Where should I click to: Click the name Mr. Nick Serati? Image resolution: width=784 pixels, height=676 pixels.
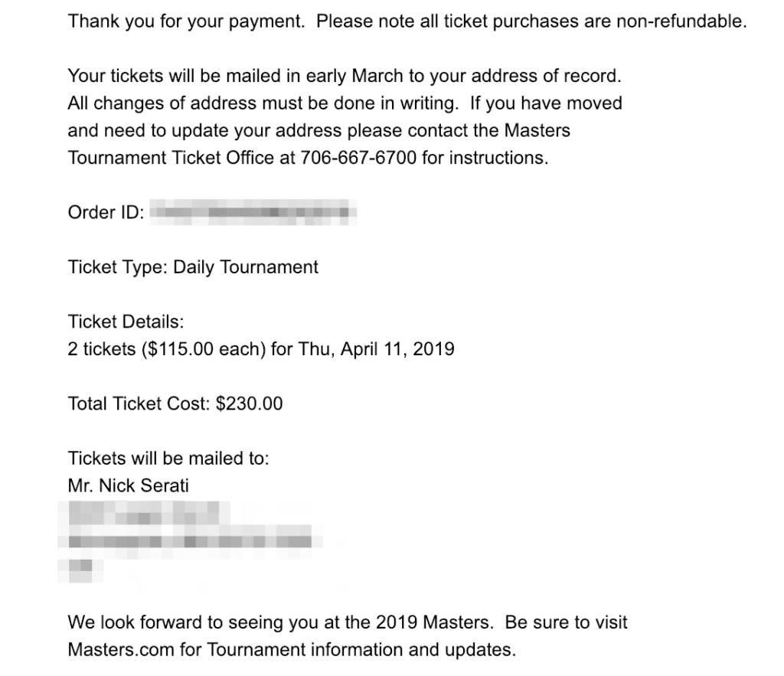[129, 485]
